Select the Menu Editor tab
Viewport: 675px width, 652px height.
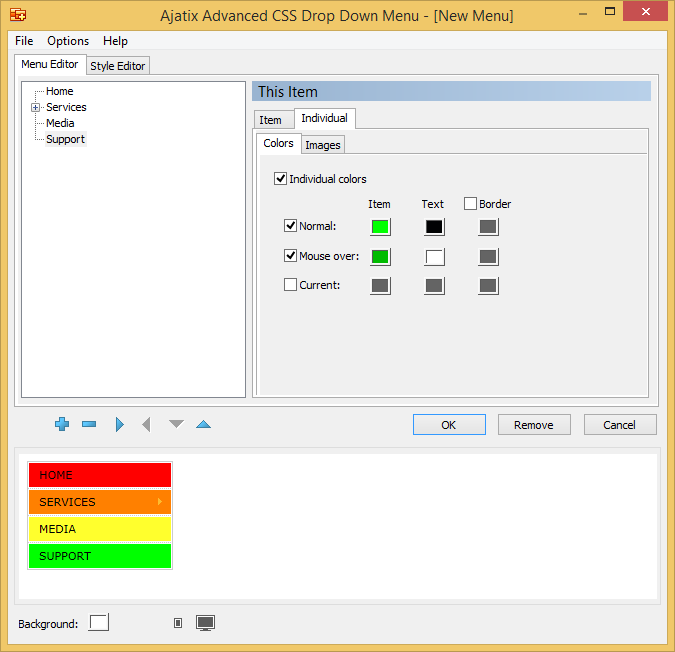tap(50, 64)
